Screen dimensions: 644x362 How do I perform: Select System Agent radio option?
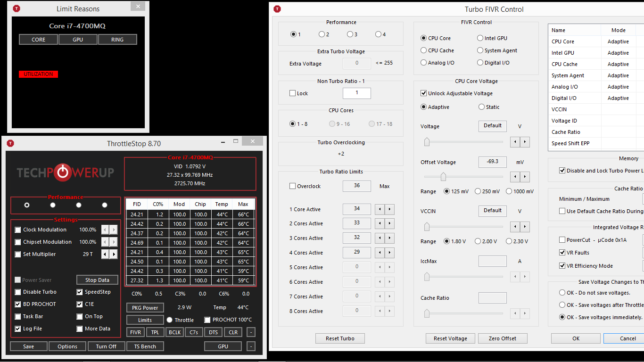click(480, 50)
